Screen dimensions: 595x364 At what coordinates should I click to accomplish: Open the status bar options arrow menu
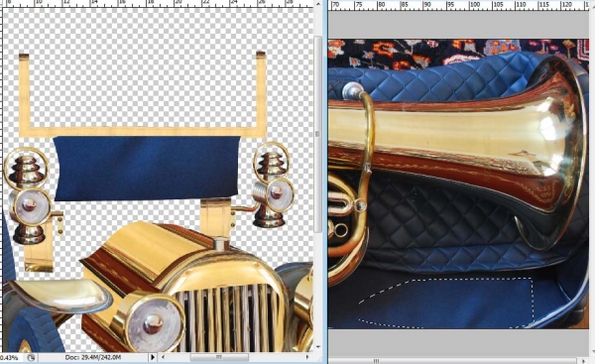(153, 357)
